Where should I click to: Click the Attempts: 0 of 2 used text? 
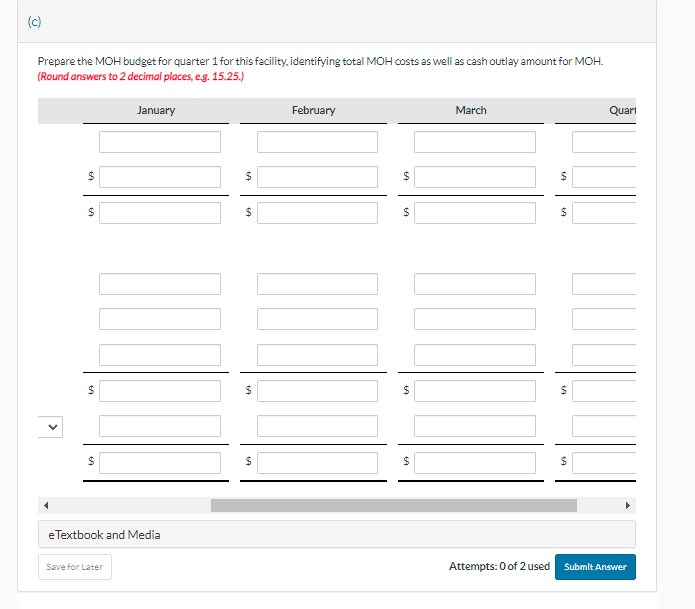tap(499, 566)
